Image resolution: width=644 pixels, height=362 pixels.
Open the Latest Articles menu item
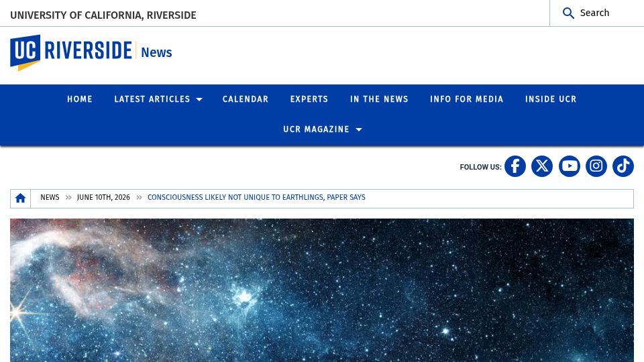tap(152, 99)
